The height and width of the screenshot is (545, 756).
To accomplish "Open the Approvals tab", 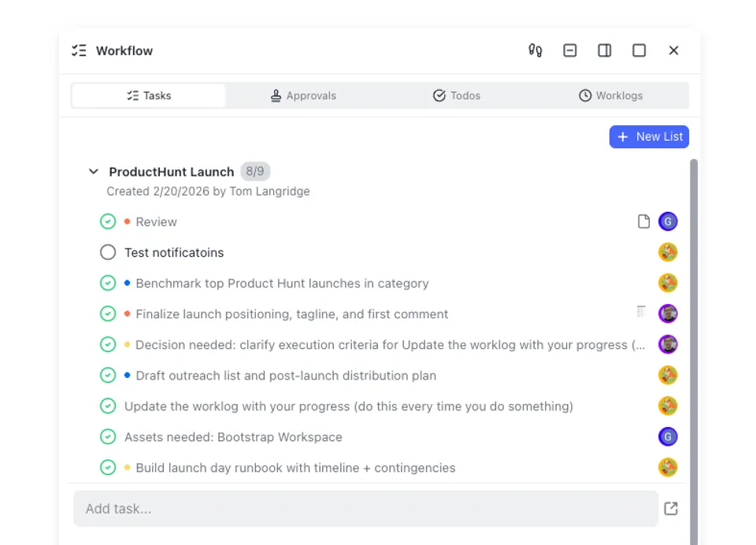I will [x=303, y=95].
